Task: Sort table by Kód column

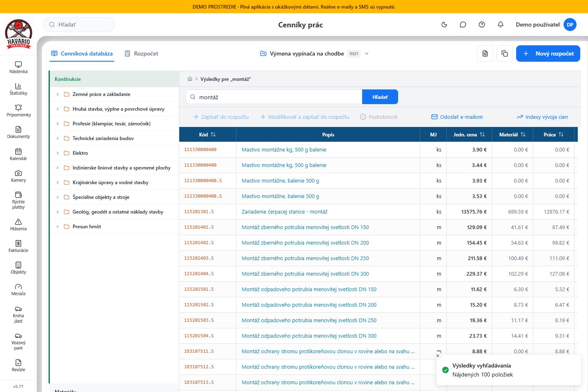Action: click(x=207, y=134)
